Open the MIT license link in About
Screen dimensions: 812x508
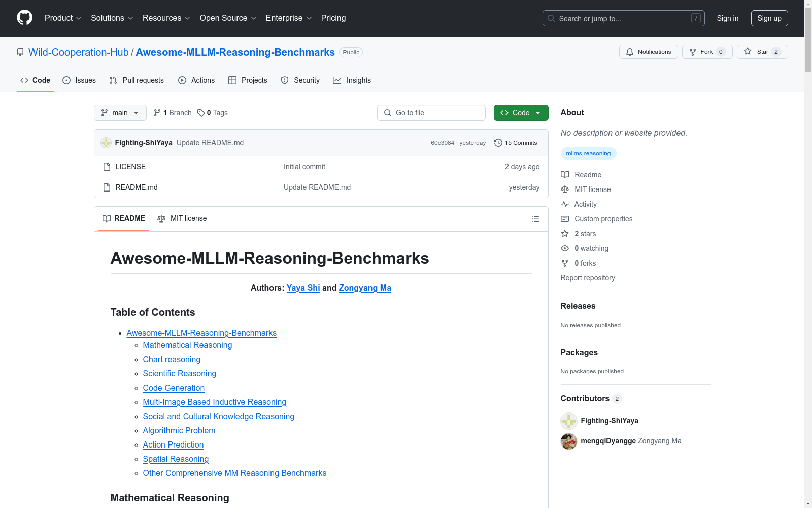point(586,189)
